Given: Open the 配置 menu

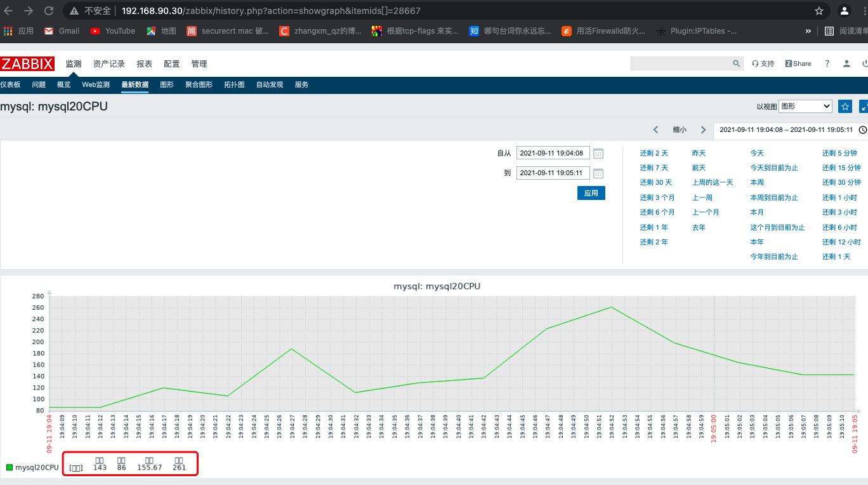Looking at the screenshot, I should click(172, 63).
